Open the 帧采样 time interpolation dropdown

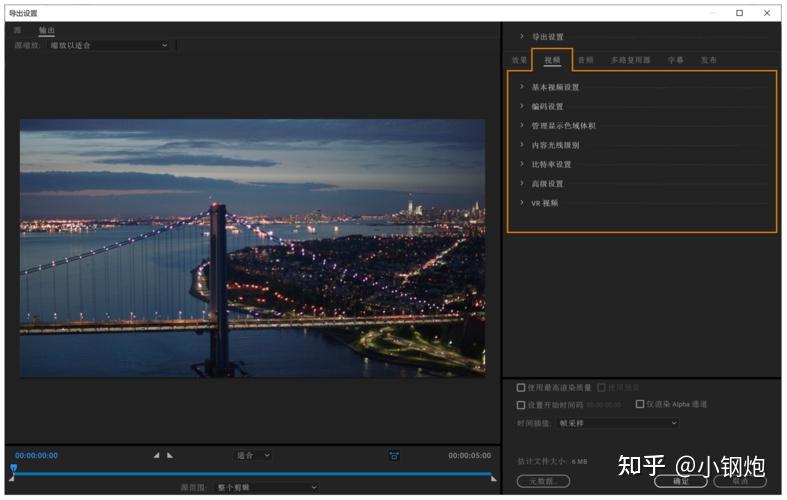click(x=618, y=423)
